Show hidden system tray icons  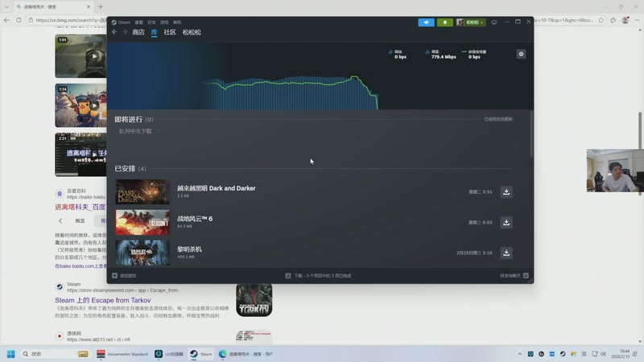(x=519, y=354)
